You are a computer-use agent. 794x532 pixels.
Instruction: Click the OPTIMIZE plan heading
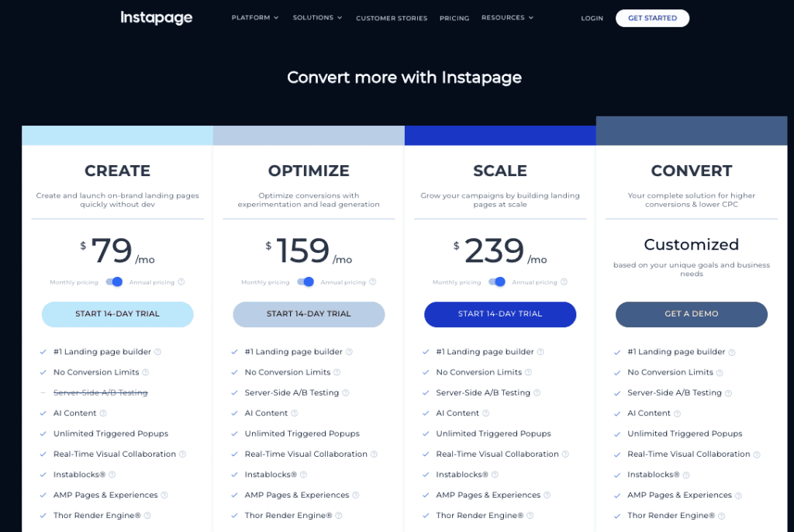[309, 171]
